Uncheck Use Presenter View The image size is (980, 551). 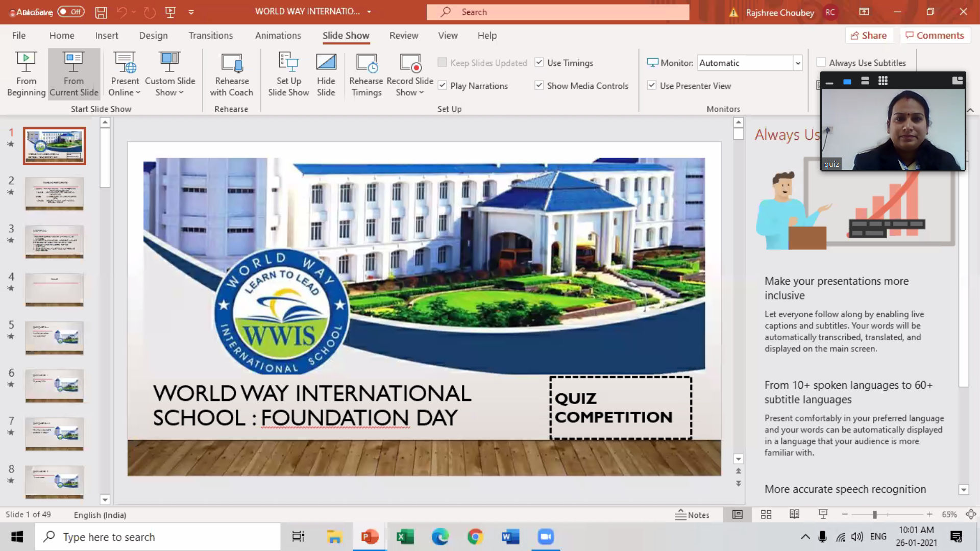(x=652, y=85)
